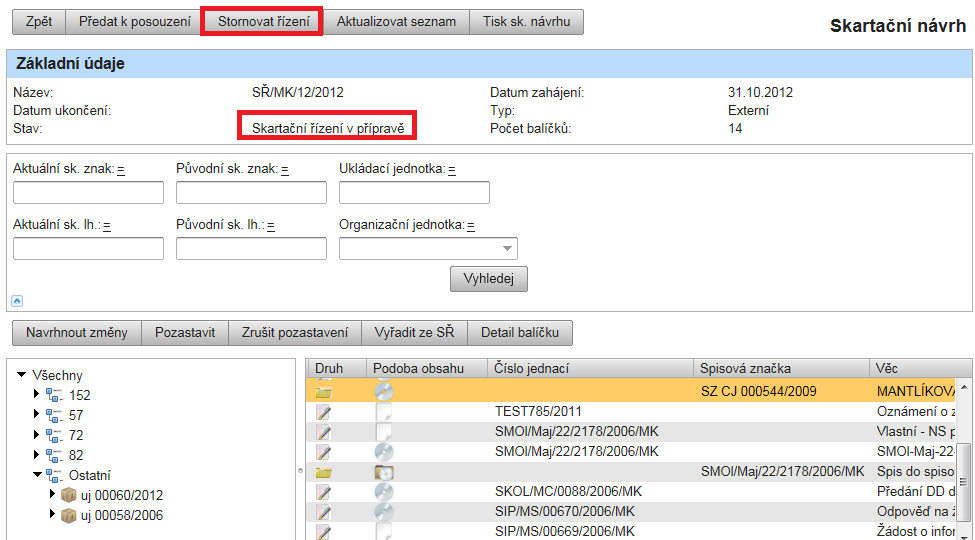Expand tree node 152 triangle

pos(37,394)
